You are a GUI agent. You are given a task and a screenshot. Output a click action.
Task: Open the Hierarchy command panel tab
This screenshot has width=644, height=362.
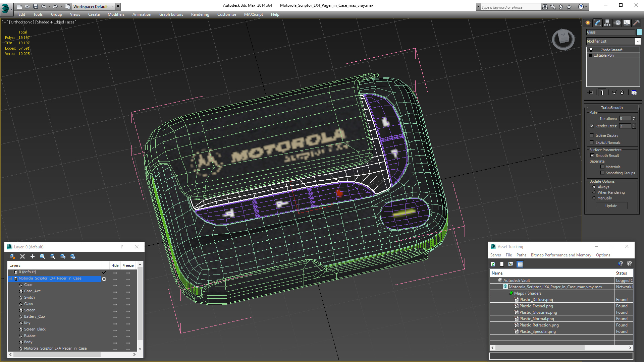[x=607, y=23]
